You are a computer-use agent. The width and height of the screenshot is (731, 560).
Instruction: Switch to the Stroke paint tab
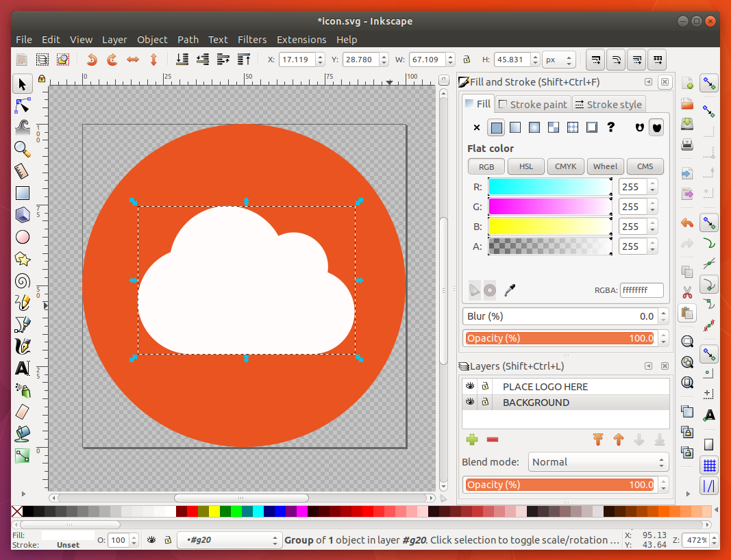(x=533, y=104)
